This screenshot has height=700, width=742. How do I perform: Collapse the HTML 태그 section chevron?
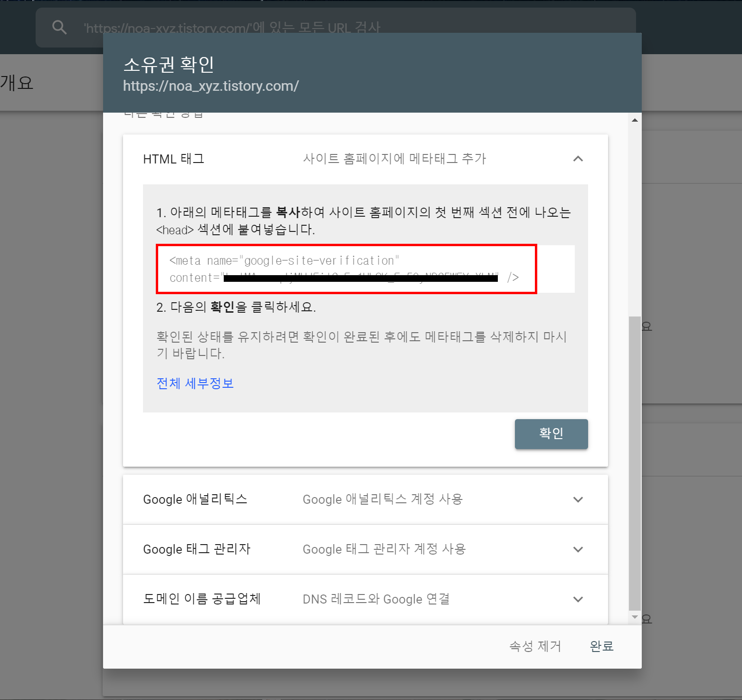(578, 159)
